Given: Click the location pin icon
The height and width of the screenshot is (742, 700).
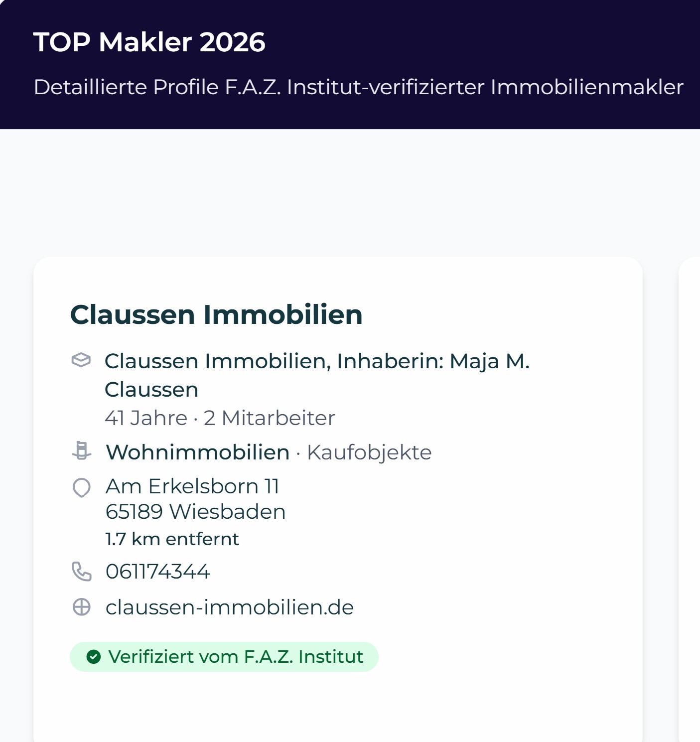Looking at the screenshot, I should coord(82,487).
